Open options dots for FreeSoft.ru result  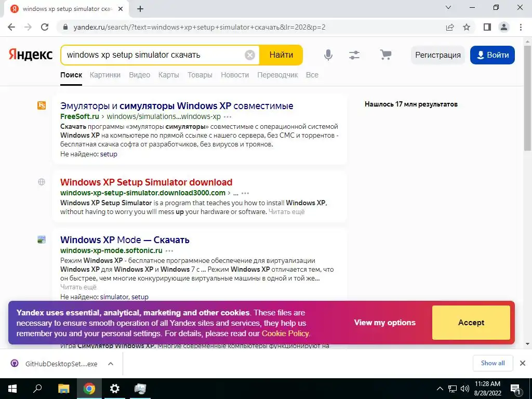tap(228, 117)
